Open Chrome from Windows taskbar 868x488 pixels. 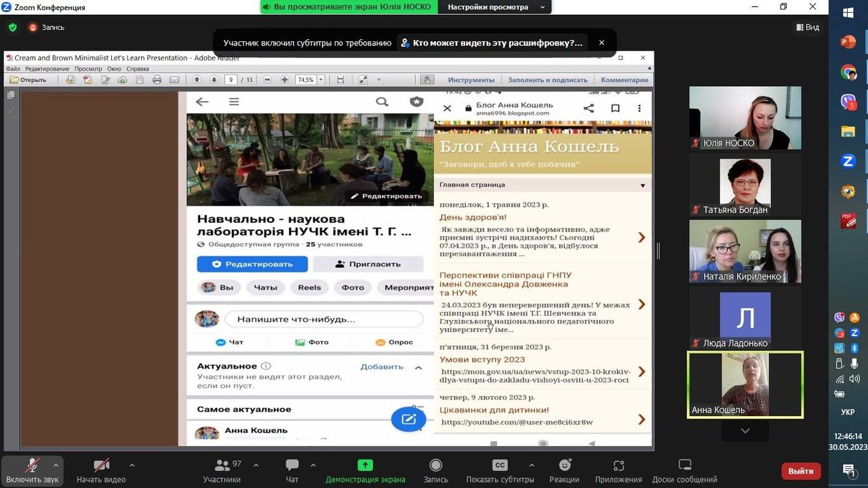coord(848,72)
